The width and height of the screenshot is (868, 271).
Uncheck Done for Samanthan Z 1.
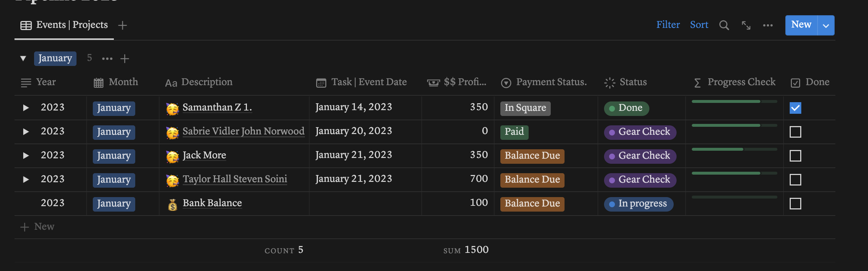(795, 108)
